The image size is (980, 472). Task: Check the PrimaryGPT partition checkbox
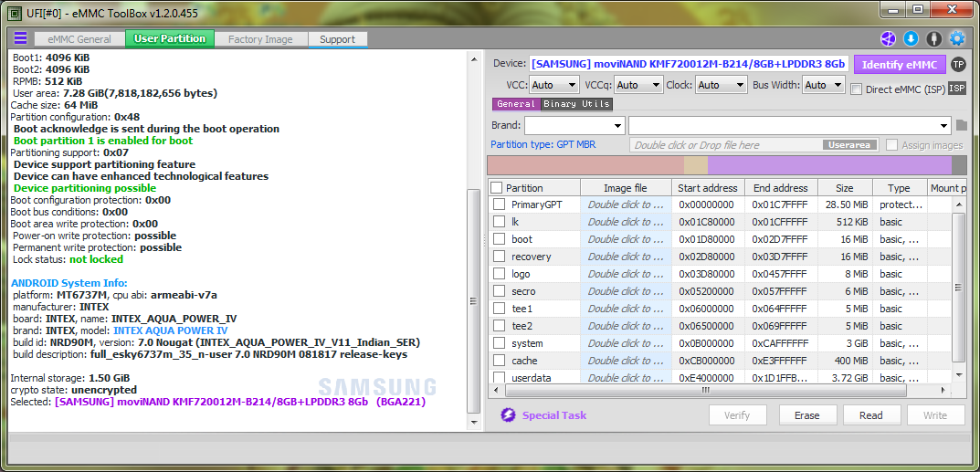[x=499, y=205]
